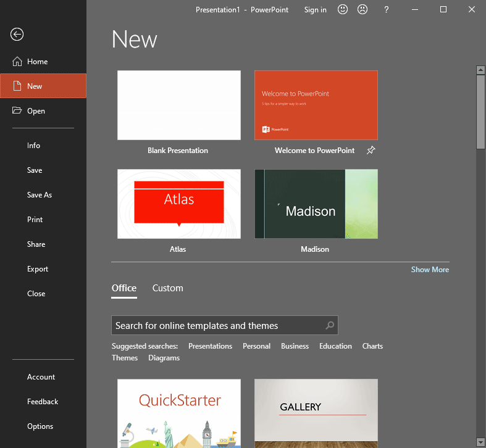
Task: Open the Print page
Action: click(x=35, y=220)
